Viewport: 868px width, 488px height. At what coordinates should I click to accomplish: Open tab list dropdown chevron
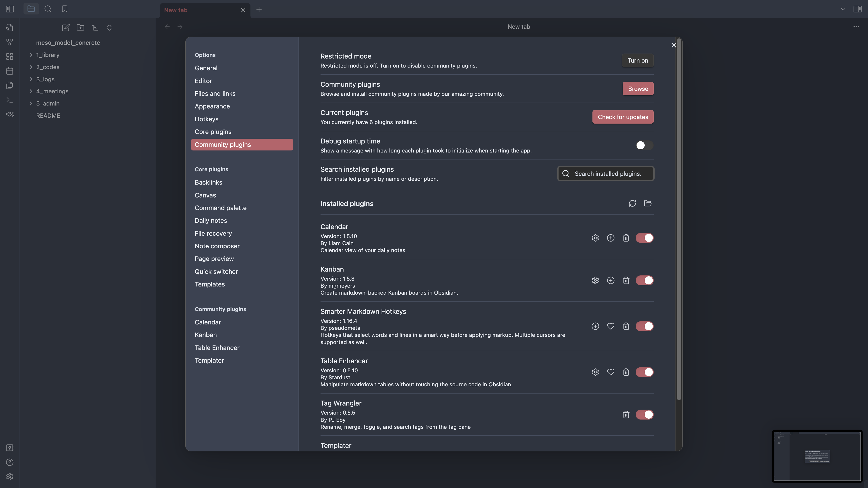(843, 9)
